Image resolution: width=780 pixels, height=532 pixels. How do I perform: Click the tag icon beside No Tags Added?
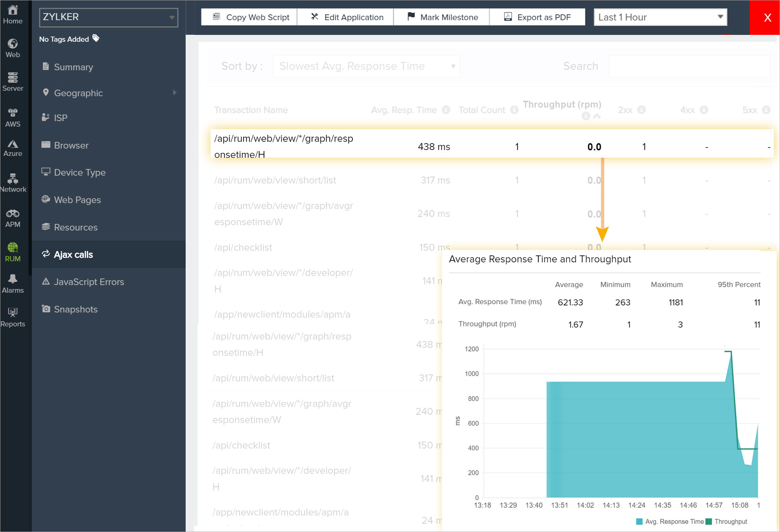tap(96, 38)
